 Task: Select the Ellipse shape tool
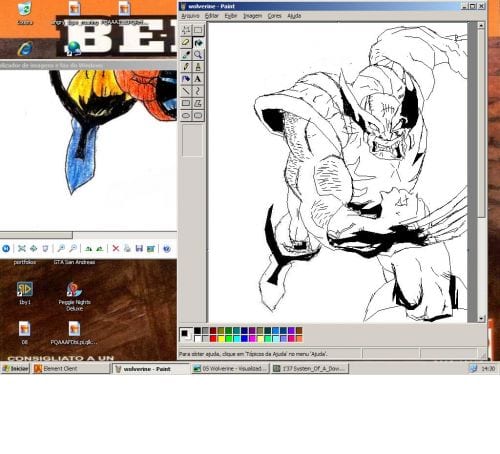pyautogui.click(x=186, y=115)
